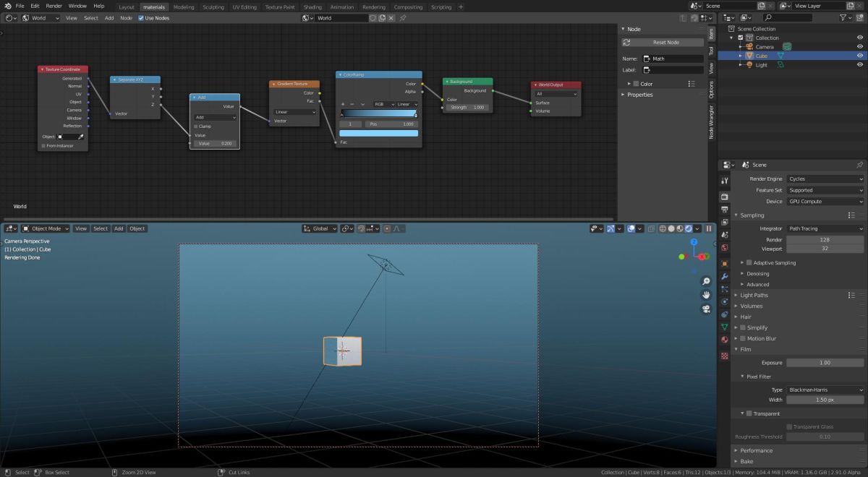Open the Object properties tab icon
The image size is (868, 477).
pos(725,264)
